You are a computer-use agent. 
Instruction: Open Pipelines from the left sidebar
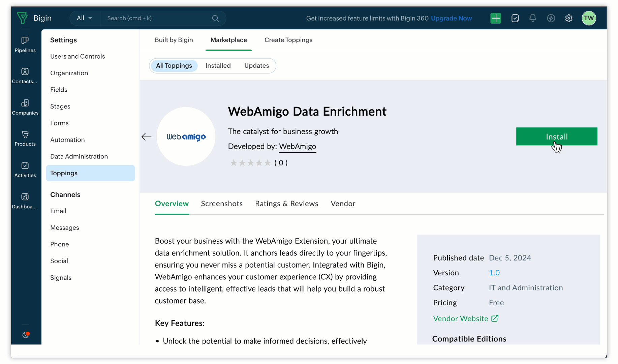coord(25,44)
